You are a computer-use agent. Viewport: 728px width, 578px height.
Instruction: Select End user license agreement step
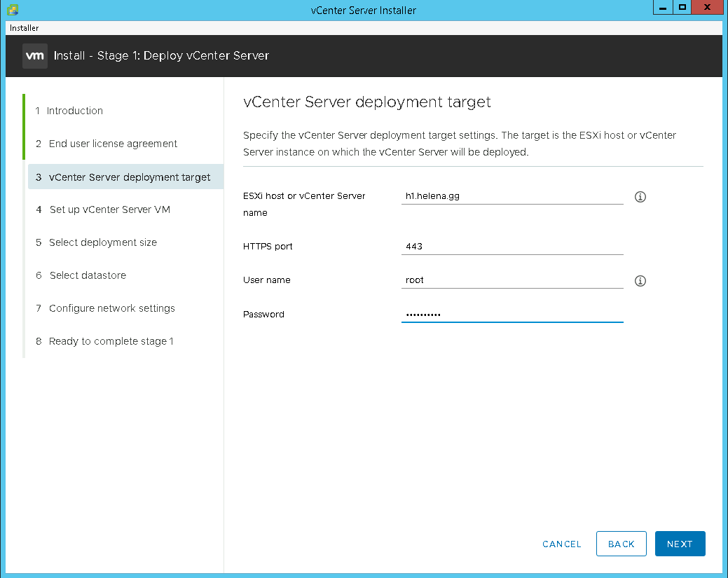coord(113,144)
